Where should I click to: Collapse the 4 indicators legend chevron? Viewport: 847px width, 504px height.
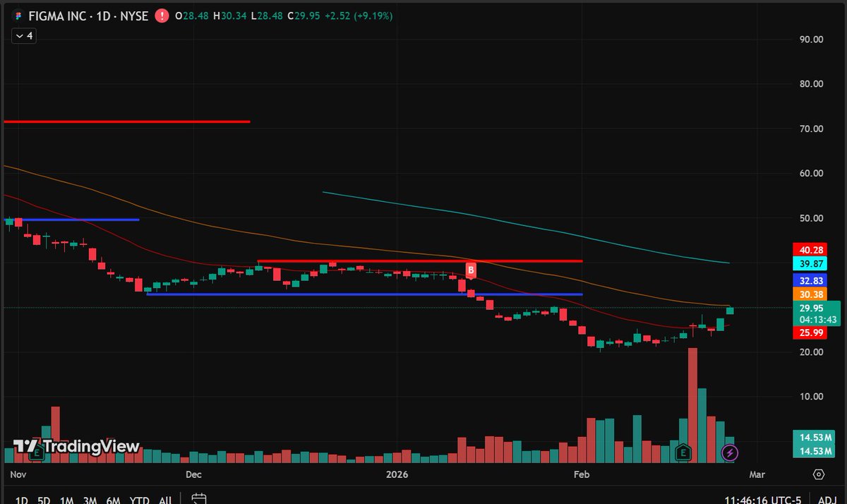tap(20, 35)
